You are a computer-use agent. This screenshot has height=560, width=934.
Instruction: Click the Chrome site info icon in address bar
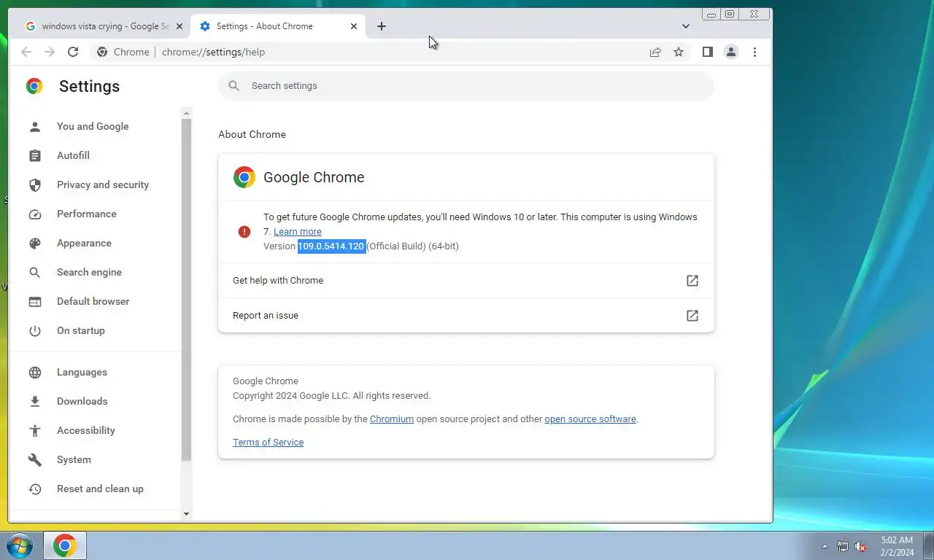[x=102, y=52]
